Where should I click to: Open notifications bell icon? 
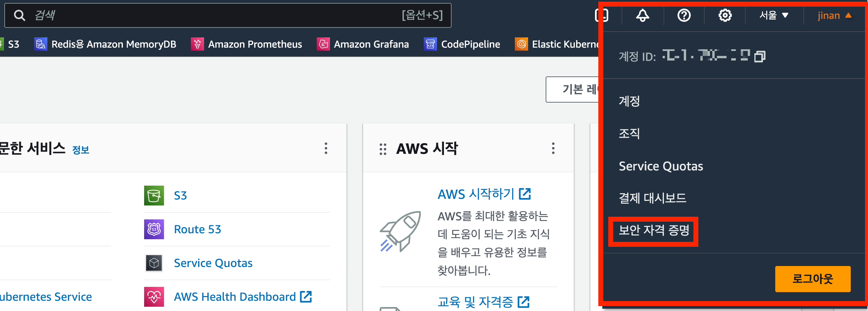643,15
